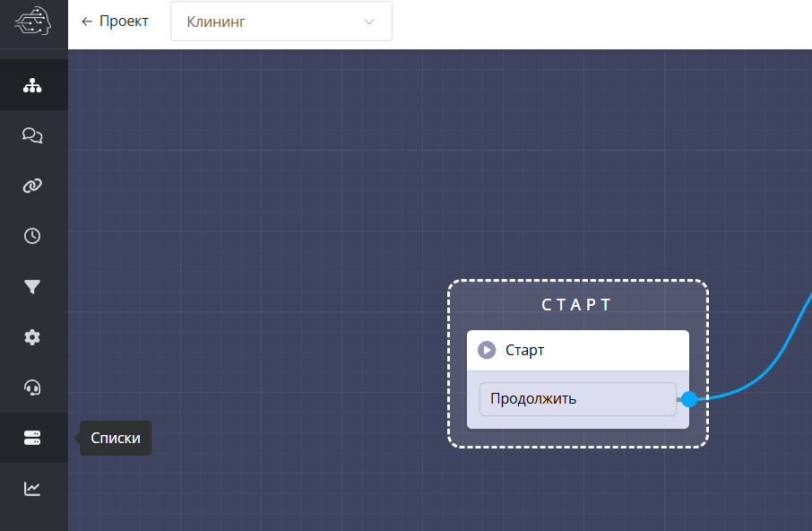The height and width of the screenshot is (531, 812).
Task: Open the clock schedule sidebar icon
Action: 33,236
